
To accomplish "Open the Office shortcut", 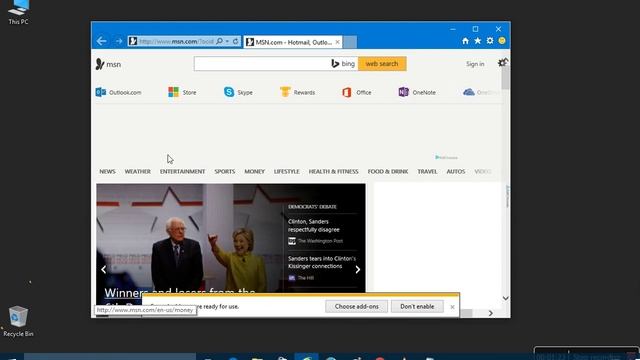I will click(357, 93).
